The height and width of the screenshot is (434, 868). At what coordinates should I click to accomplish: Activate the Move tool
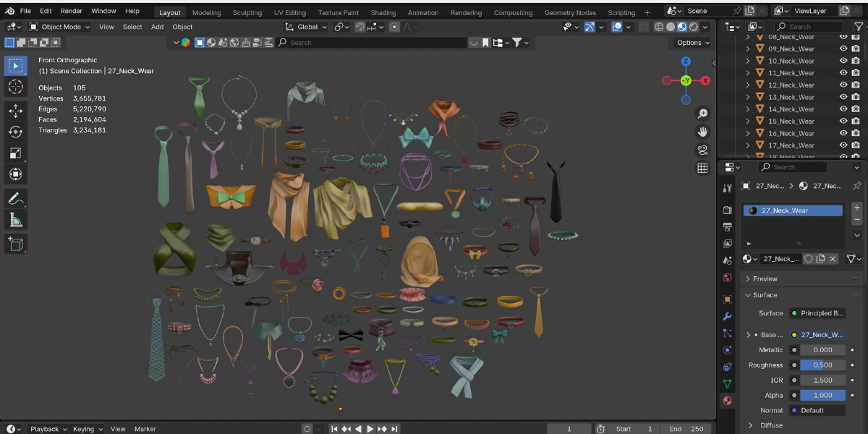coord(15,111)
